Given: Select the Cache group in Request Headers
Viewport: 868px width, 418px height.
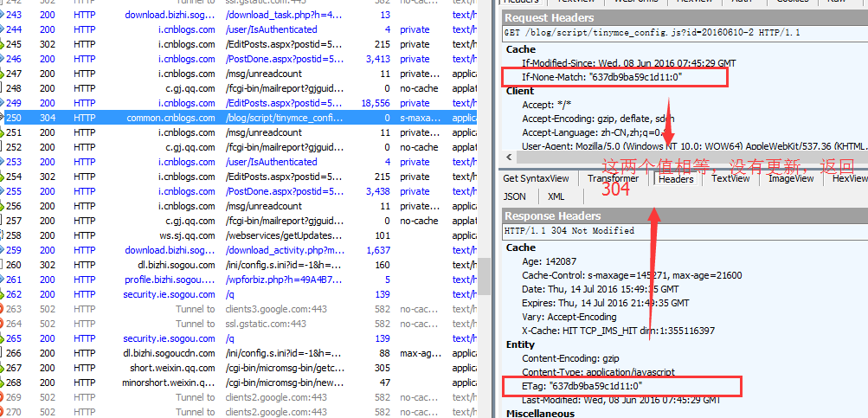Looking at the screenshot, I should [x=520, y=49].
